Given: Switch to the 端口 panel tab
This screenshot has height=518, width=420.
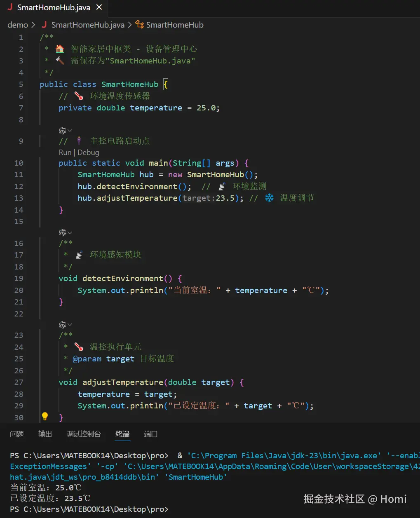Looking at the screenshot, I should click(151, 434).
